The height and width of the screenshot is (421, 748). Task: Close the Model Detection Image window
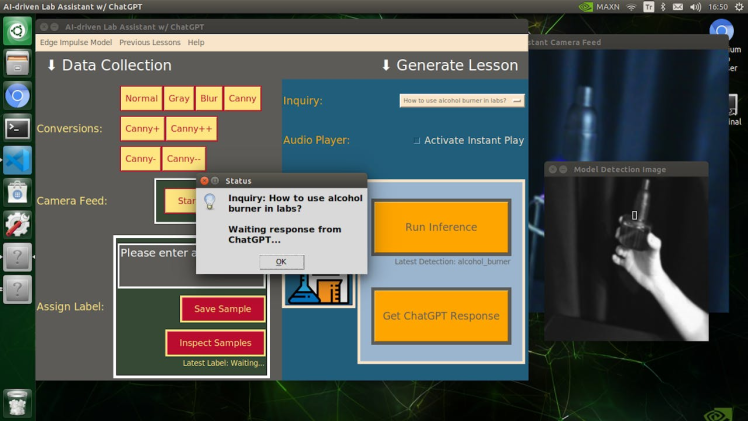click(x=552, y=169)
